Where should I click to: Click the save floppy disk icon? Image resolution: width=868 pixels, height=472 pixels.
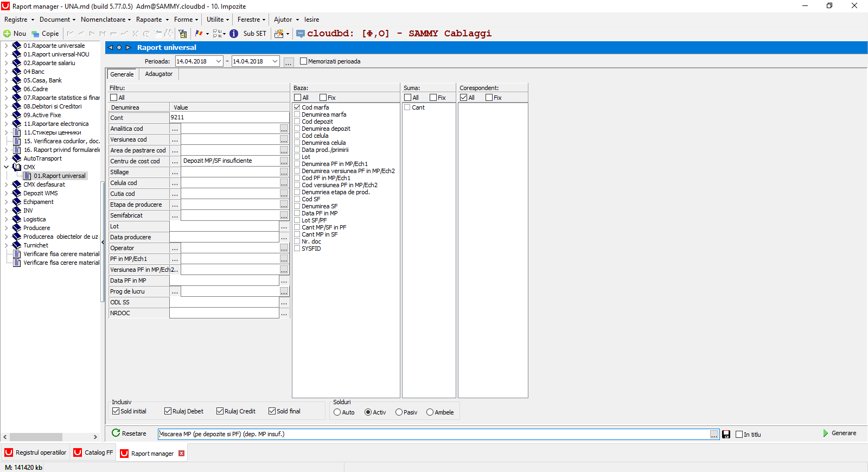pyautogui.click(x=726, y=435)
